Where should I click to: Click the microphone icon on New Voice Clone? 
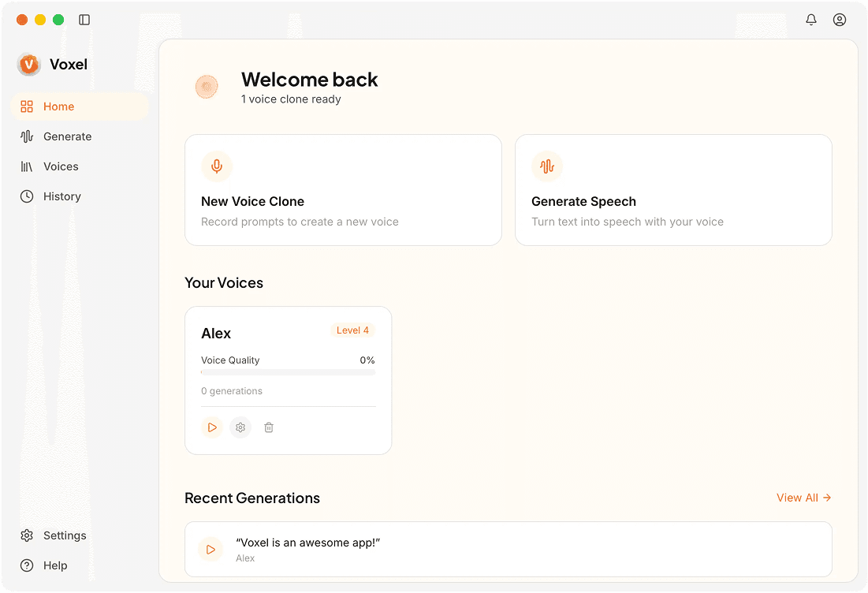tap(217, 166)
